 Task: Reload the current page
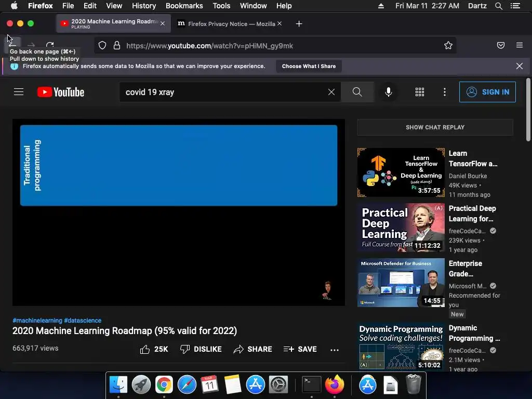click(x=50, y=45)
